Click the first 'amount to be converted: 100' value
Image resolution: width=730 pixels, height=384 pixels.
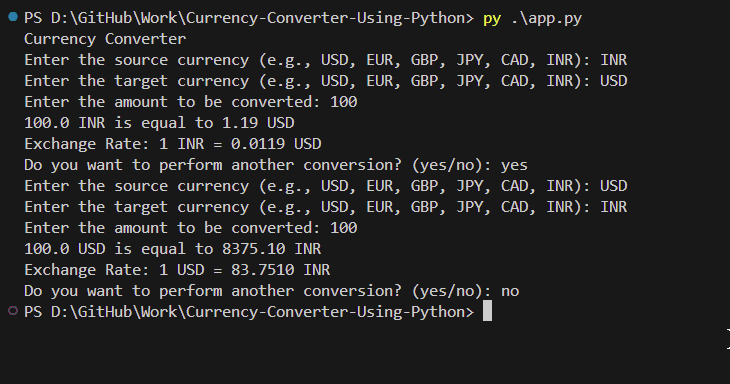coord(344,102)
